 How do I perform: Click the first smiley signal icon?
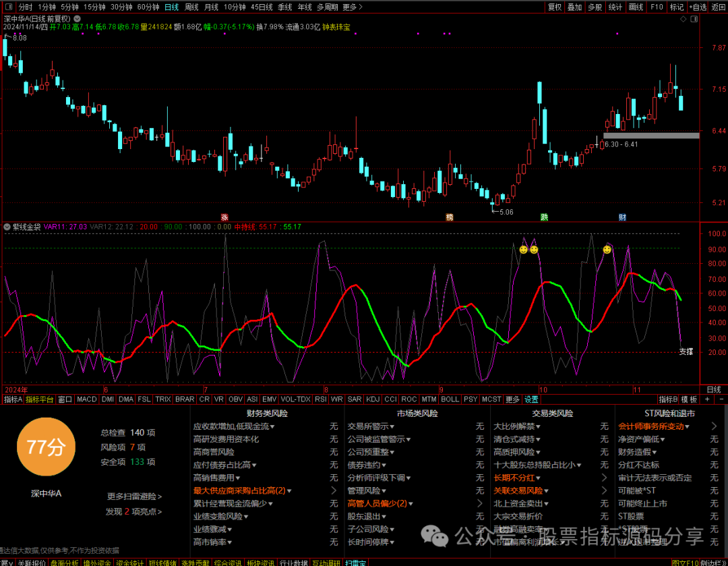pos(524,250)
